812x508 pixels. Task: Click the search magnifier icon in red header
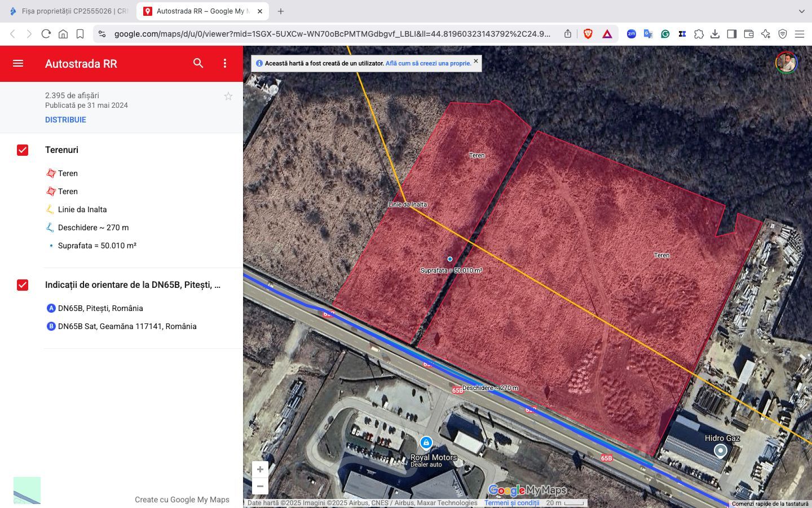pyautogui.click(x=198, y=63)
